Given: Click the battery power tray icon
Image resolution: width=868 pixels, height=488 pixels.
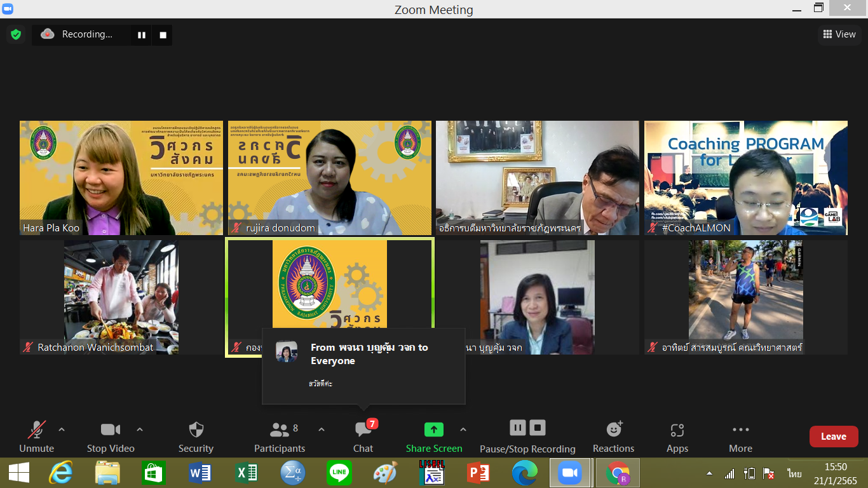Looking at the screenshot, I should pos(749,473).
